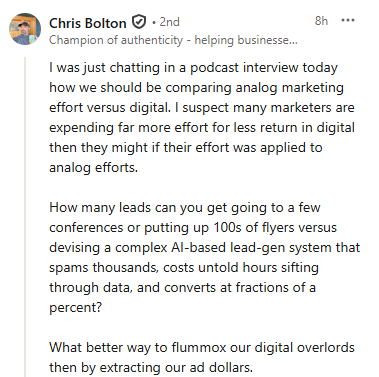Click the word 'percent?' ending the second paragraph

tap(75, 307)
